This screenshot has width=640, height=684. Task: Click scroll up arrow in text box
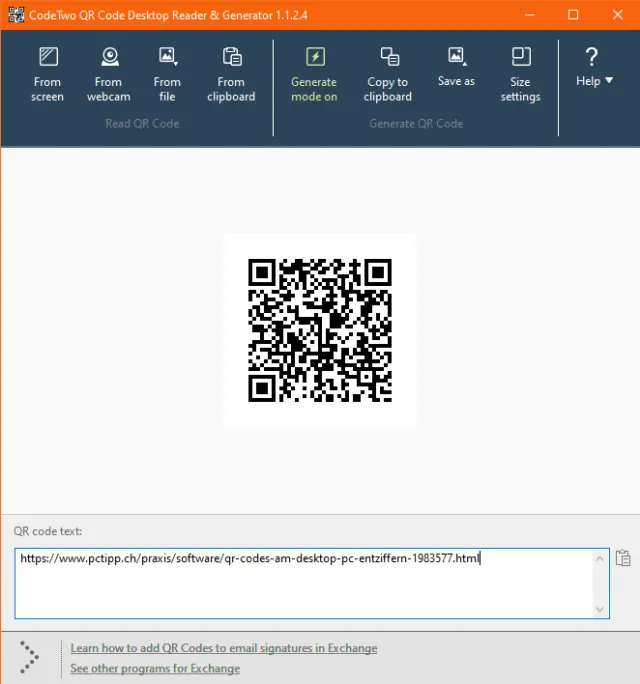[600, 559]
